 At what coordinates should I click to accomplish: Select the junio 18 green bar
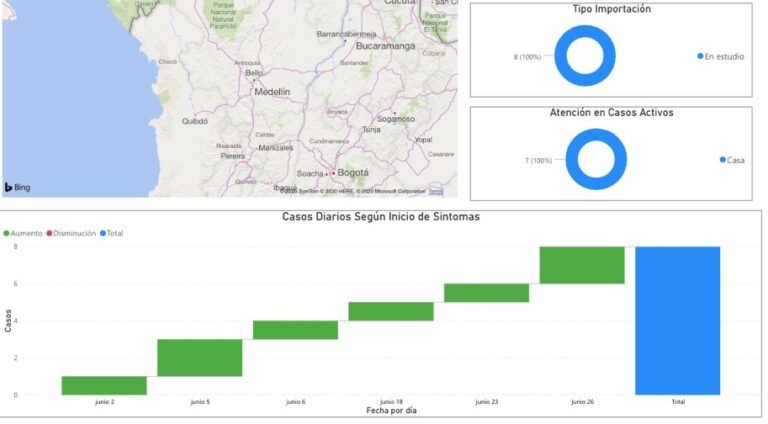point(391,311)
